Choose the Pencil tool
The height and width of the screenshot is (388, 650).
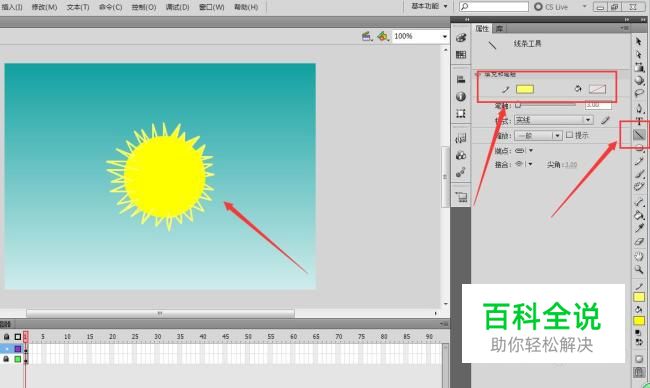point(639,162)
